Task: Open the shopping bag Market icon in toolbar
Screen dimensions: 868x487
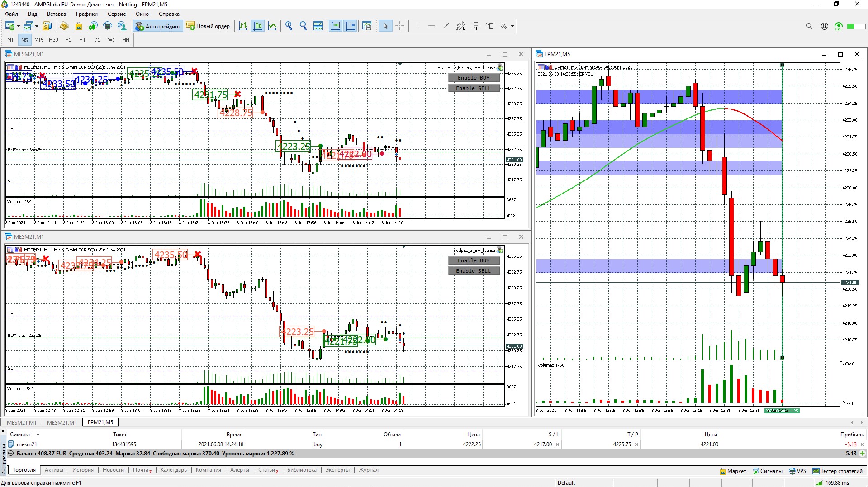Action: click(79, 26)
